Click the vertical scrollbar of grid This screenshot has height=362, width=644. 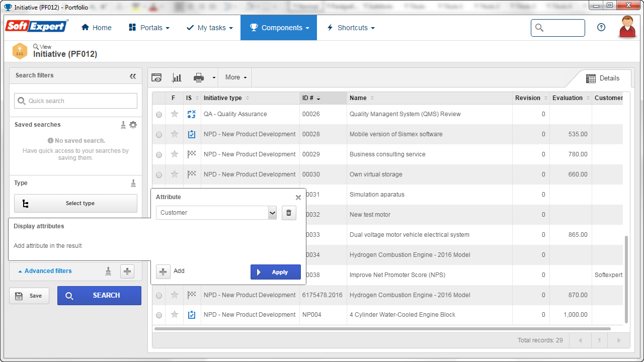point(626,279)
